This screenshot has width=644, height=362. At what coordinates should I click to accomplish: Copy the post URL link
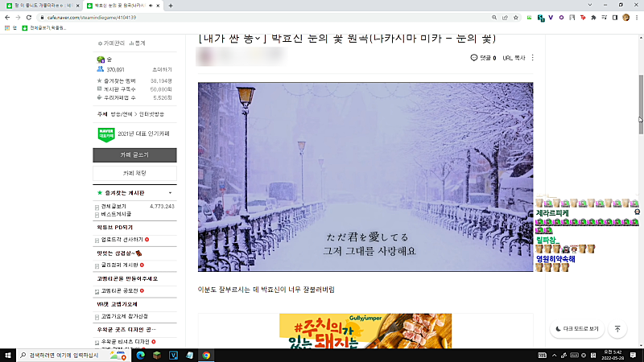pos(514,58)
